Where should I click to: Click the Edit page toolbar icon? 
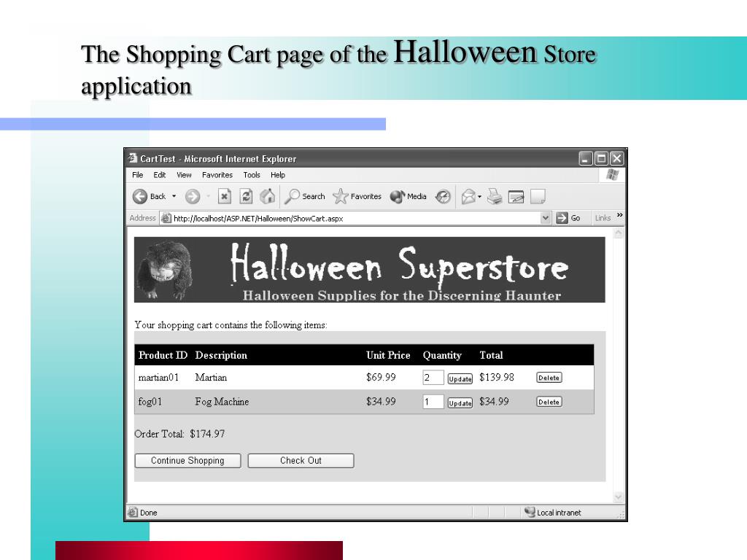coord(516,196)
